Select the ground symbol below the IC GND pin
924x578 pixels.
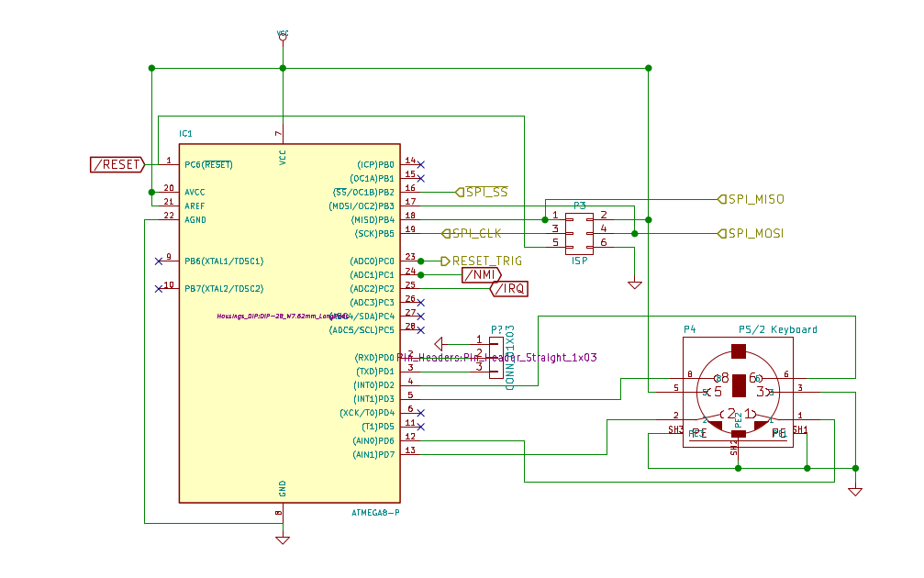pos(283,539)
